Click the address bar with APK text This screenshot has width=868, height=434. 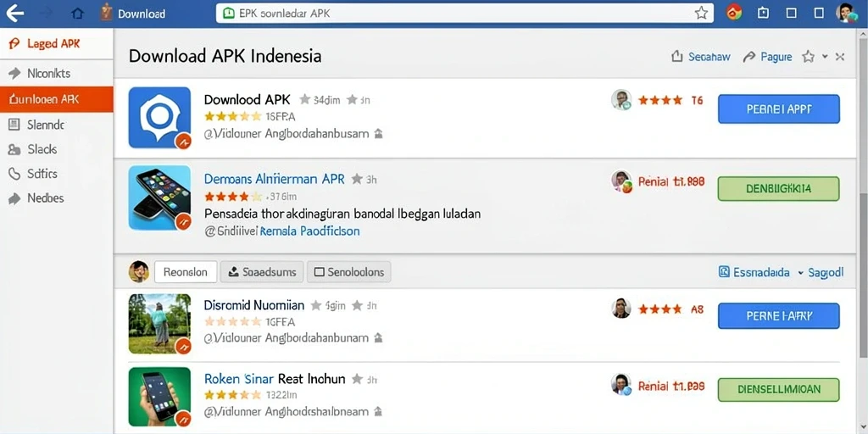click(465, 14)
